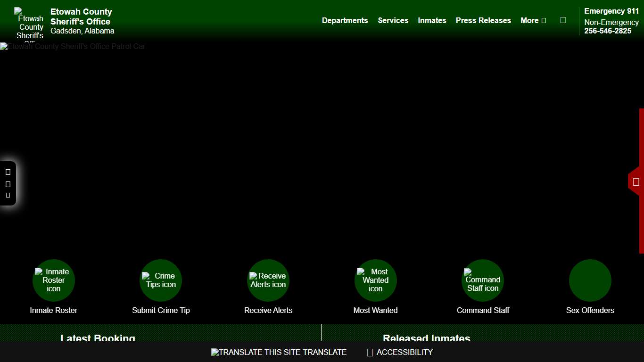Click the Etowah County Sheriff's Office logo
The width and height of the screenshot is (644, 362).
pos(29,23)
